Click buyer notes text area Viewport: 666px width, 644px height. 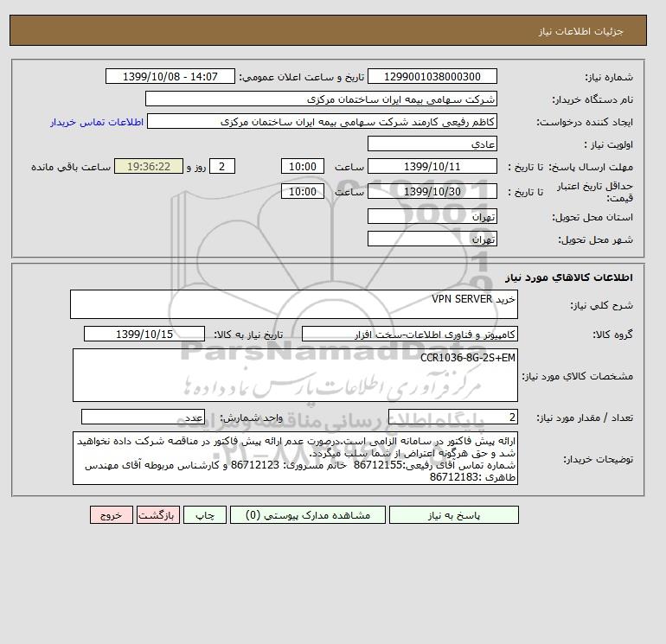(x=295, y=458)
